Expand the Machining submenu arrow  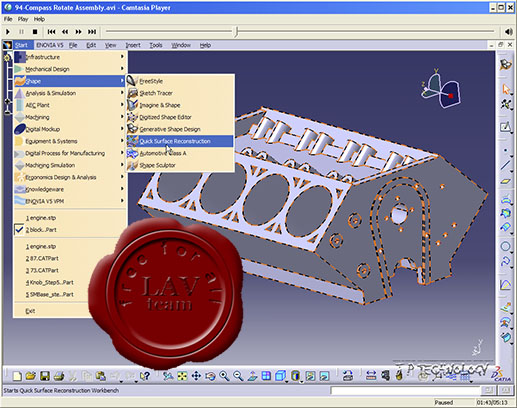pos(122,117)
